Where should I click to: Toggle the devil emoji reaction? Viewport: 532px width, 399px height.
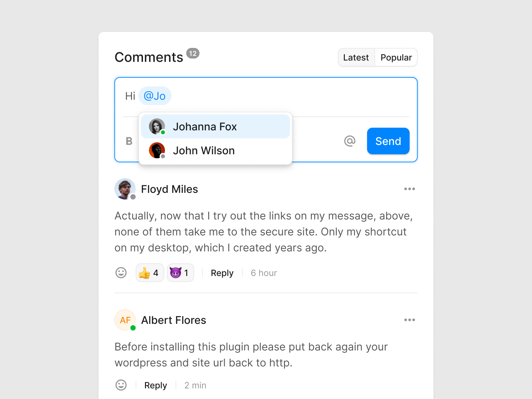click(180, 273)
